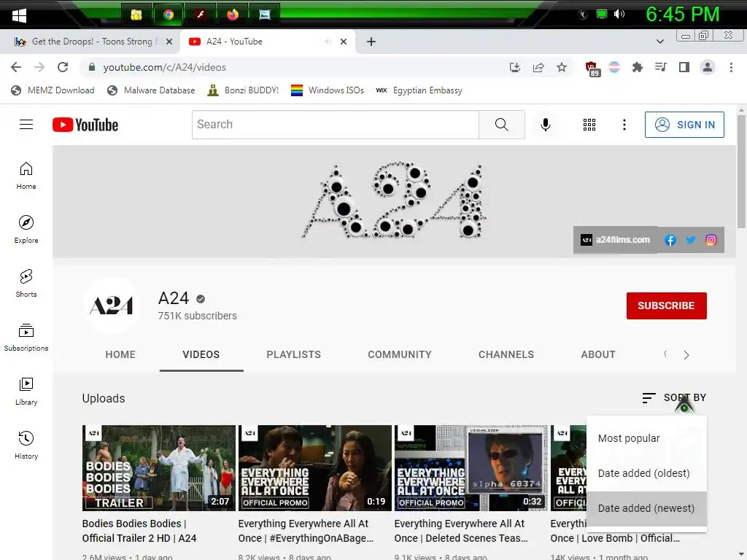Open 0:19 Everything Everywhere promo thumbnail
Screen dimensions: 747x560
pos(315,468)
